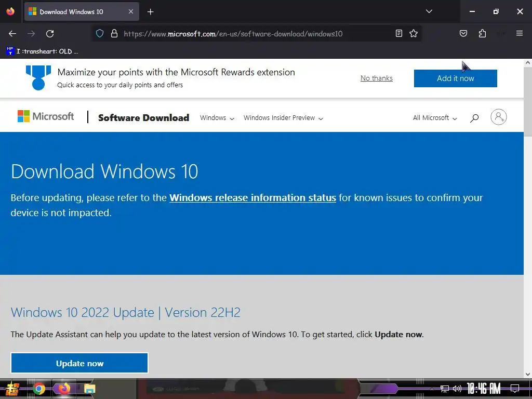Open File Explorer from taskbar

(x=90, y=389)
